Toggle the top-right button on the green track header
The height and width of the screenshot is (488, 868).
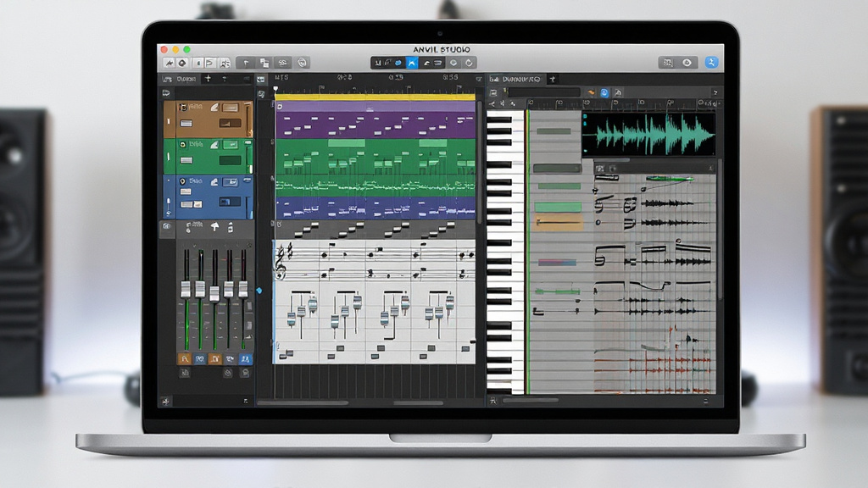coord(231,144)
